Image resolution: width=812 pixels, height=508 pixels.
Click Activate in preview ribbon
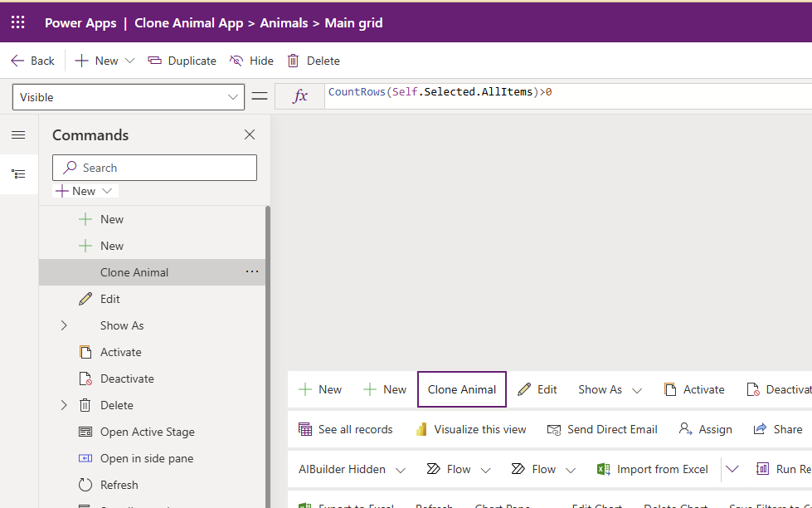tap(694, 389)
